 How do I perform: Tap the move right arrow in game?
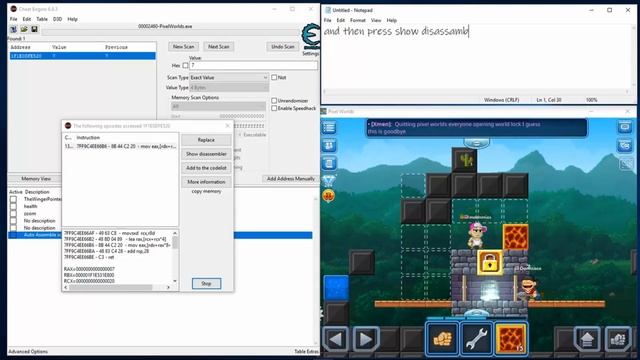pyautogui.click(x=365, y=339)
